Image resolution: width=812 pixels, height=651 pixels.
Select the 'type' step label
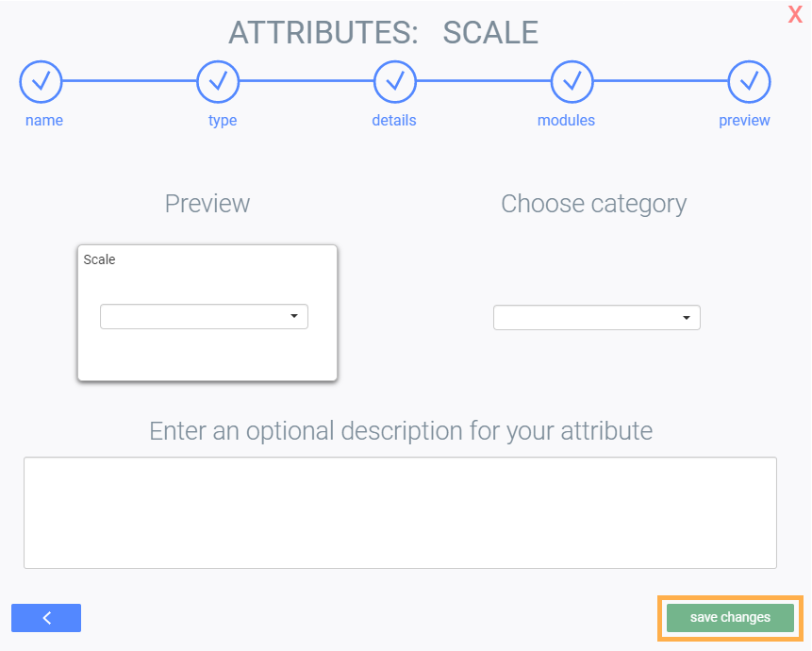pos(223,121)
